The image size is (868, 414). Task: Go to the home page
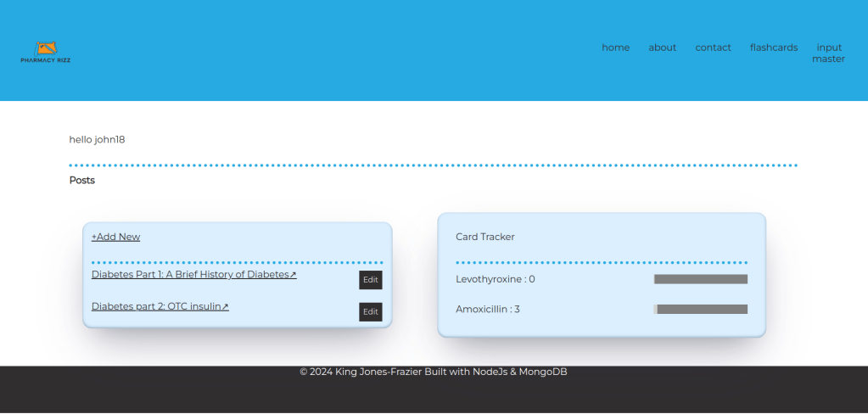click(x=615, y=48)
